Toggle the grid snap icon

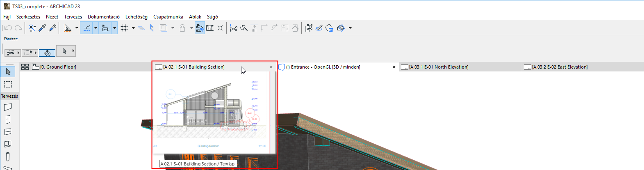point(124,28)
